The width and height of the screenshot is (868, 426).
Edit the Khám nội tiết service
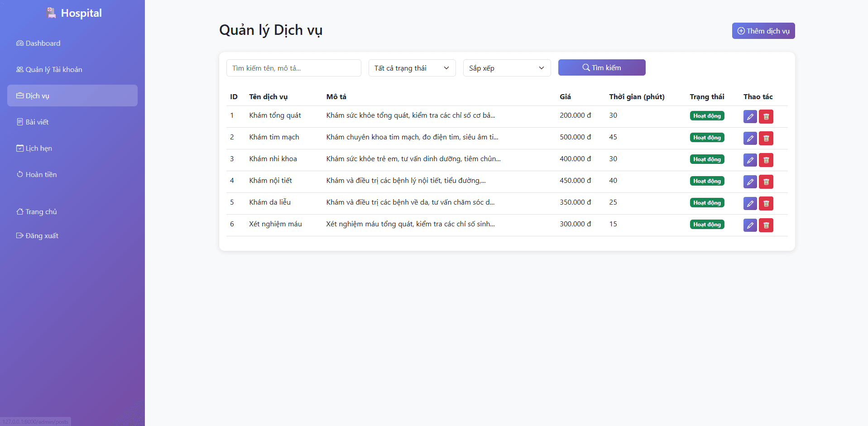[750, 182]
